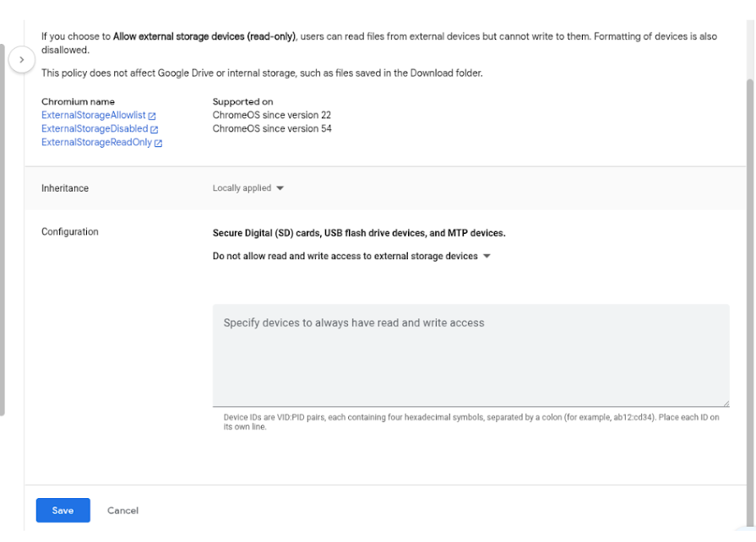The image size is (756, 542).
Task: Click the ExternalStorageReadOnly policy link
Action: tap(96, 142)
